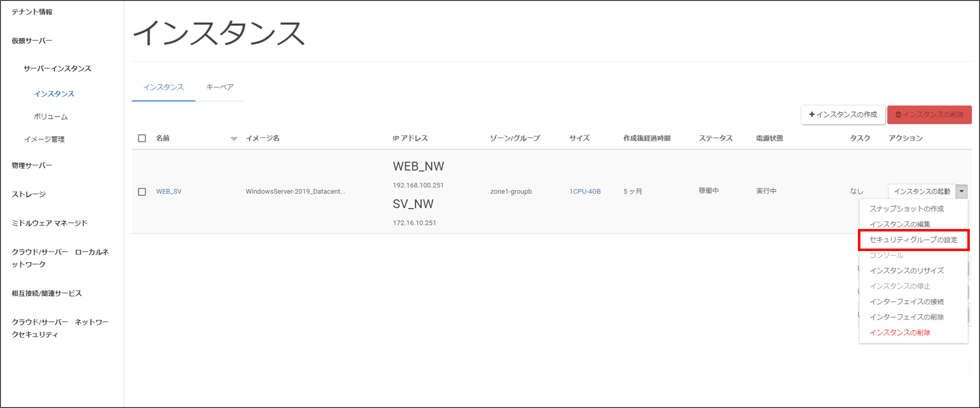Open the 1CPU-4GB size link

coord(585,191)
